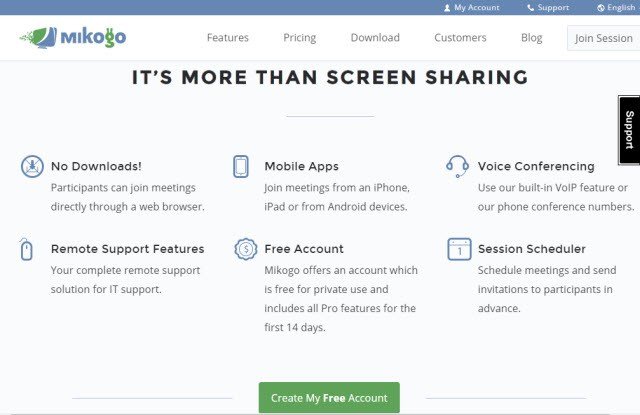Navigate to Customers
The height and width of the screenshot is (415, 640).
coord(460,38)
